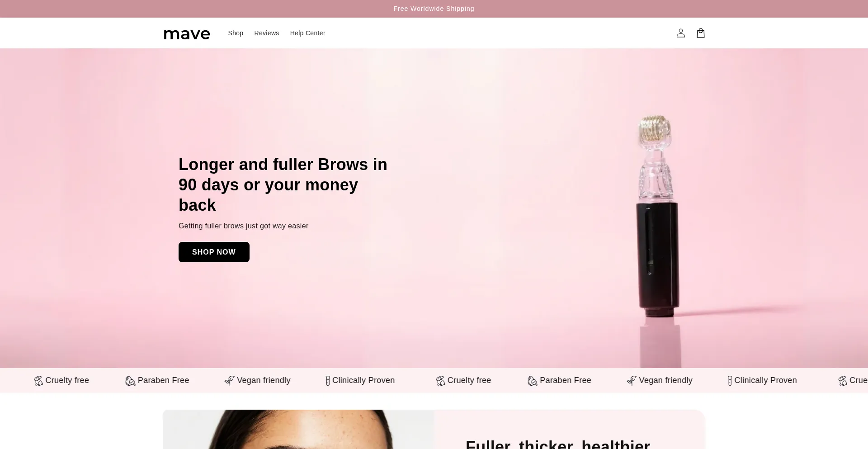Click the second Cruelty free label text
Screen dimensions: 868x449
(469, 380)
